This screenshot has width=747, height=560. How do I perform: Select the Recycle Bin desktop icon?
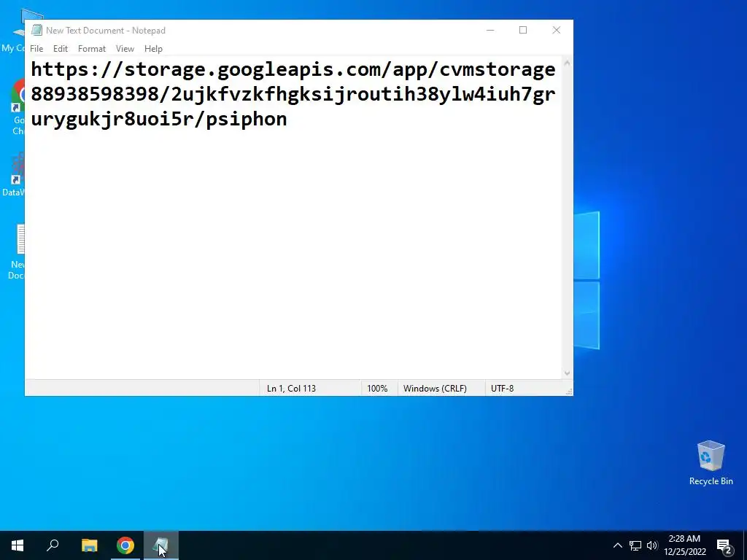pos(711,463)
